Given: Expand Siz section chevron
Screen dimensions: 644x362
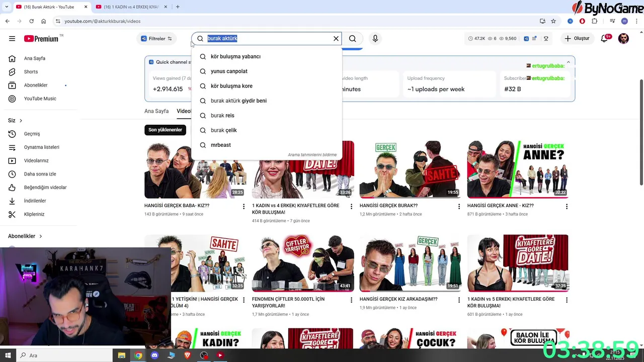Looking at the screenshot, I should 21,121.
